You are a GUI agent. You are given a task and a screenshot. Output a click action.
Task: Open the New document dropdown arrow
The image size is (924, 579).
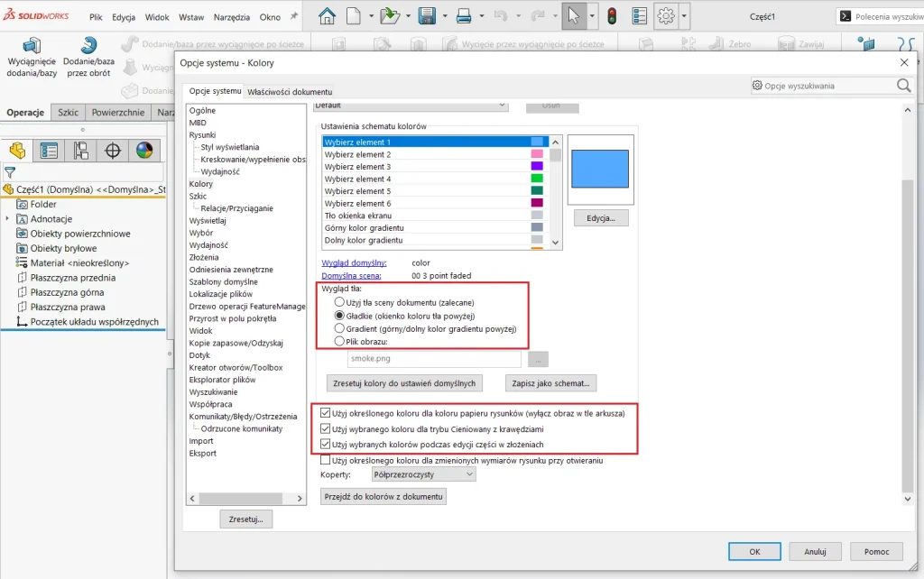pos(371,16)
